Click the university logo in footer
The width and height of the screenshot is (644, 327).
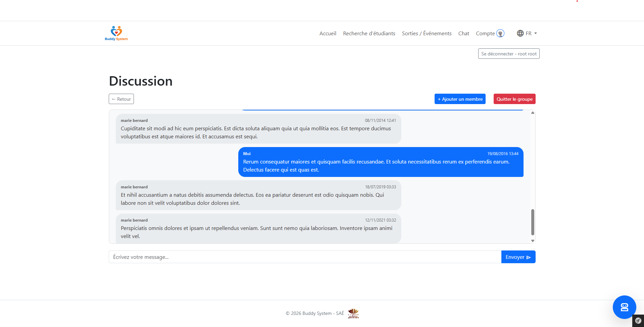point(353,313)
